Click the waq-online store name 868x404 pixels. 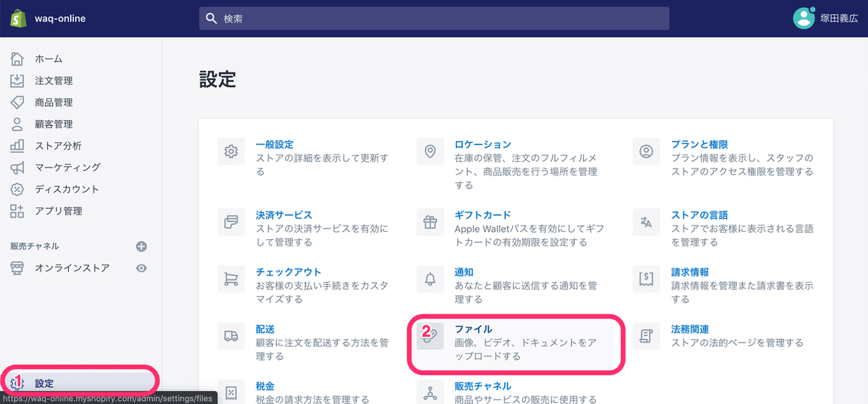[x=60, y=19]
